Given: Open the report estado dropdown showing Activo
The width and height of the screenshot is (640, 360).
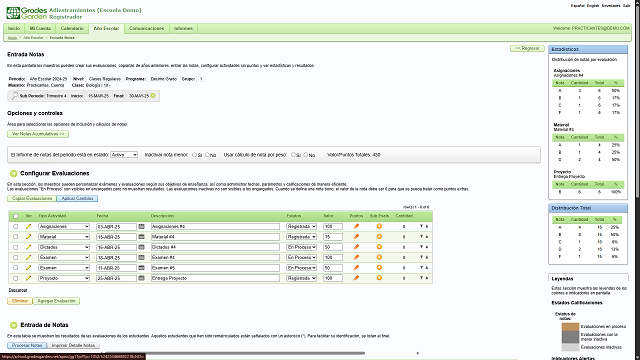Looking at the screenshot, I should (x=124, y=155).
